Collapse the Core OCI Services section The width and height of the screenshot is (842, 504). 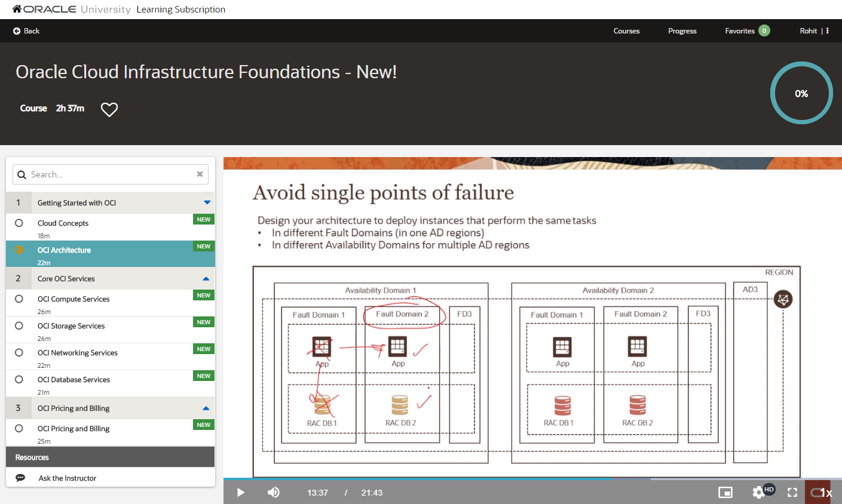(x=207, y=278)
